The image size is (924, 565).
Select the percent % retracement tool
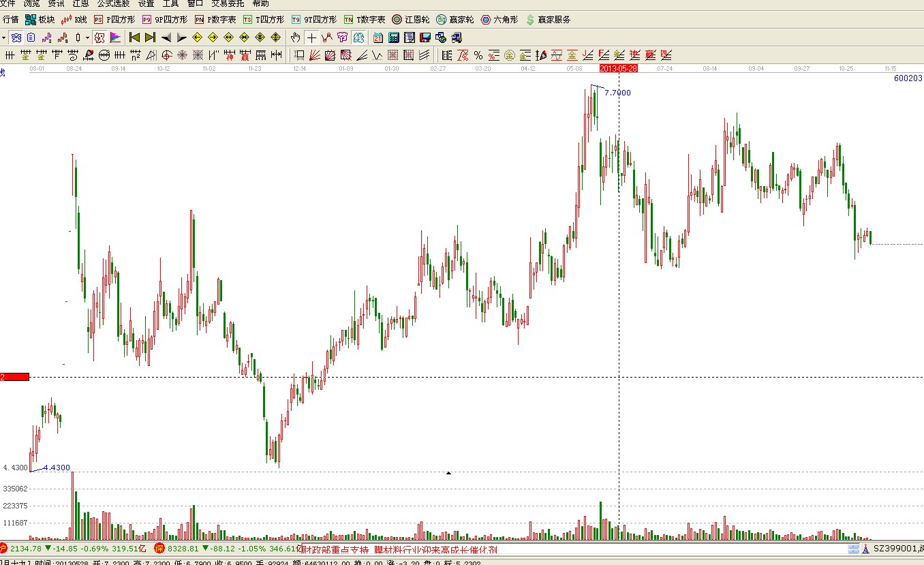click(x=478, y=55)
